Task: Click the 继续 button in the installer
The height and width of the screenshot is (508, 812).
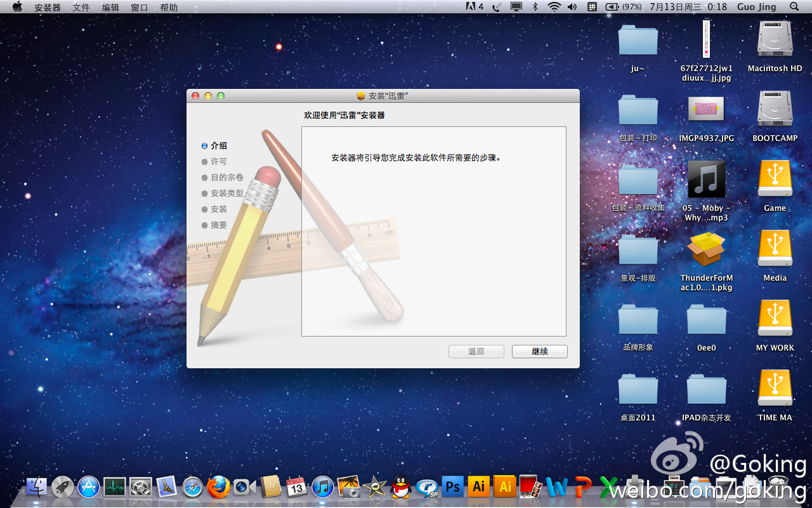Action: point(540,351)
